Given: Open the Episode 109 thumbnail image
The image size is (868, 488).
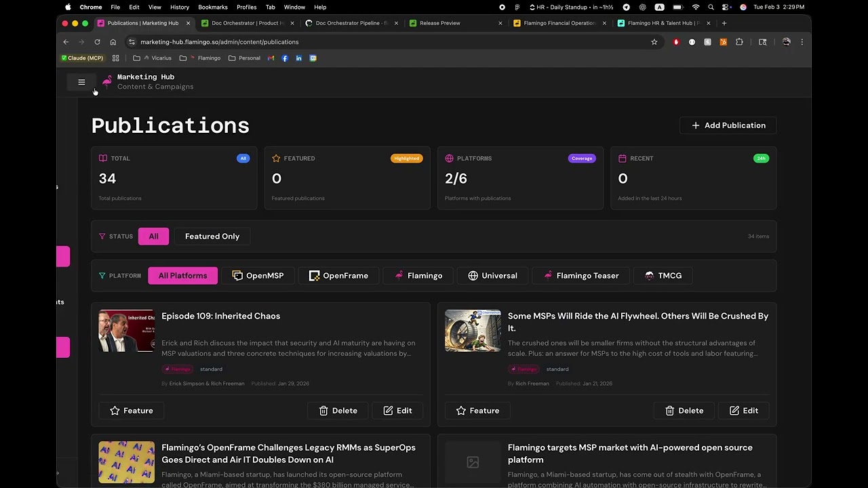Looking at the screenshot, I should (x=126, y=331).
